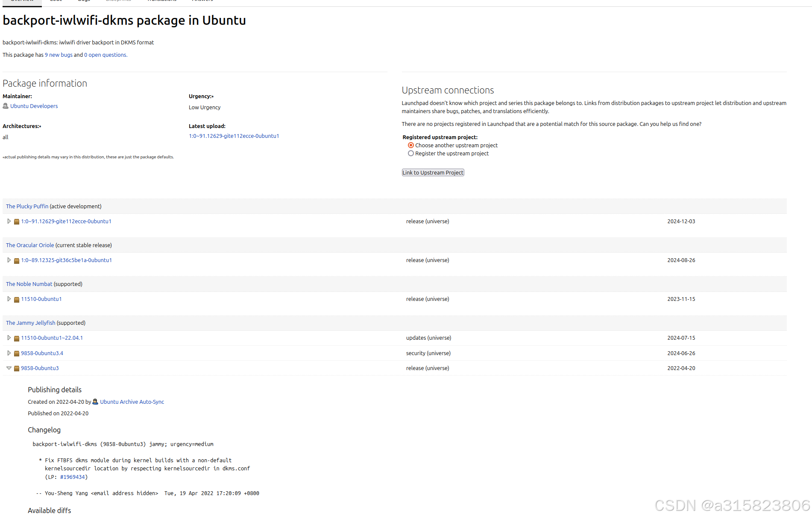Image resolution: width=812 pixels, height=519 pixels.
Task: Click the 2024-06-26 date cell
Action: click(x=681, y=353)
